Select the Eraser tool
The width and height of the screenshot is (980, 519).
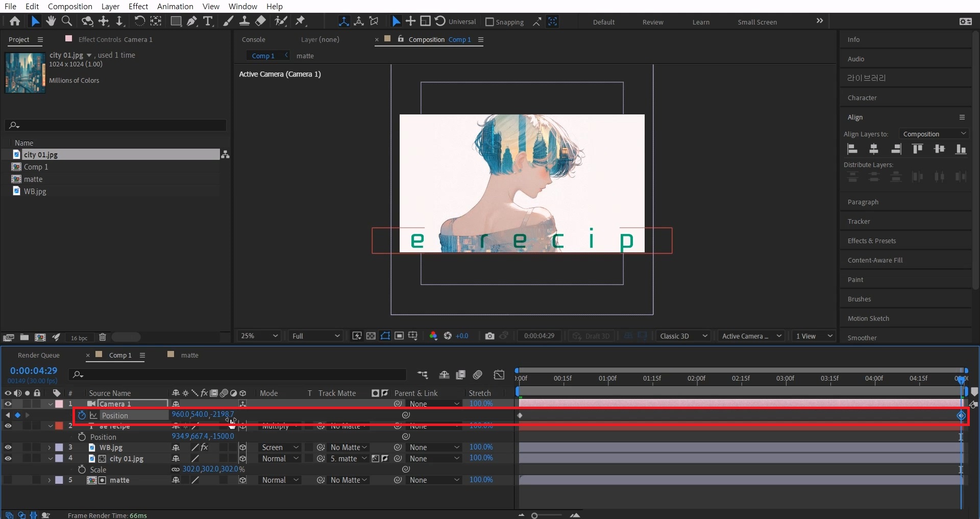260,21
